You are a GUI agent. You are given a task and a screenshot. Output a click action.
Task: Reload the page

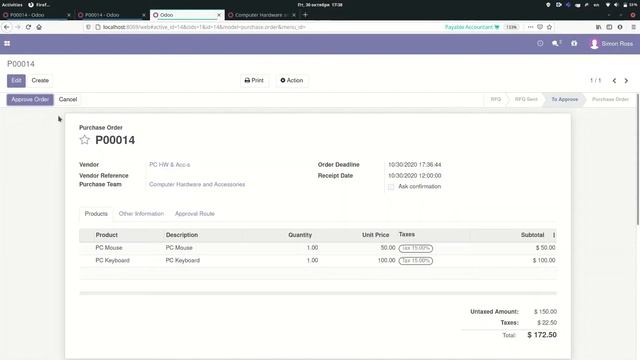(28, 27)
